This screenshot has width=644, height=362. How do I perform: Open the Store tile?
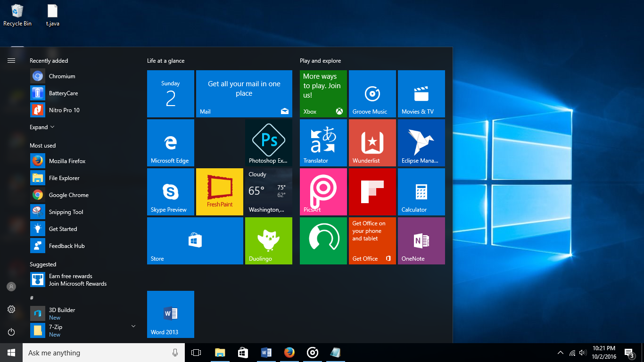195,241
